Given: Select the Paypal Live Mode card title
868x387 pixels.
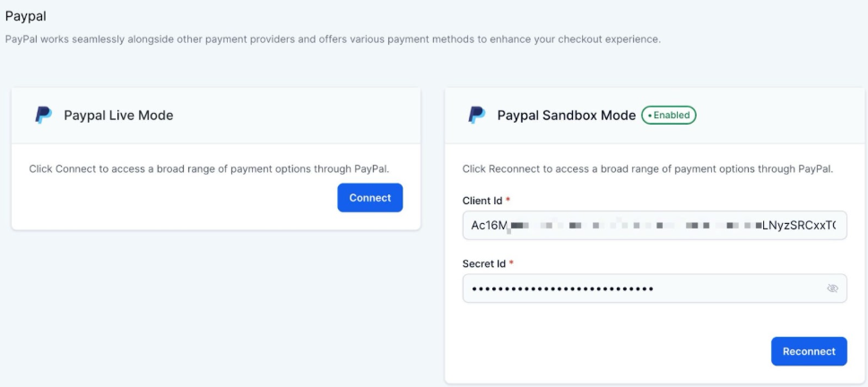Looking at the screenshot, I should (x=118, y=116).
